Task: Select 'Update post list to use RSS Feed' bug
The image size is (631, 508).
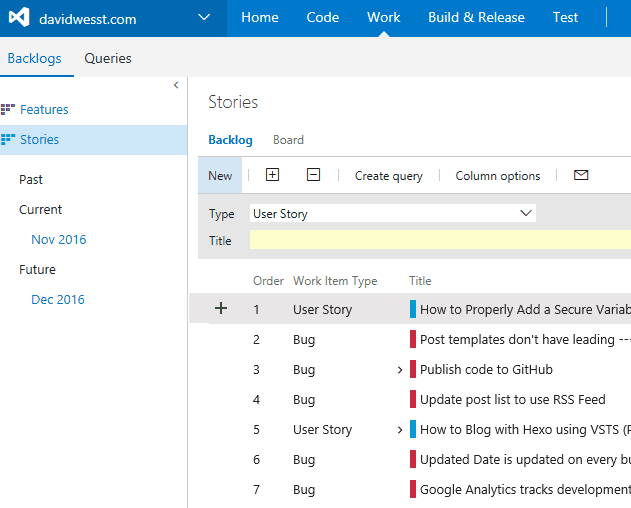Action: tap(513, 400)
